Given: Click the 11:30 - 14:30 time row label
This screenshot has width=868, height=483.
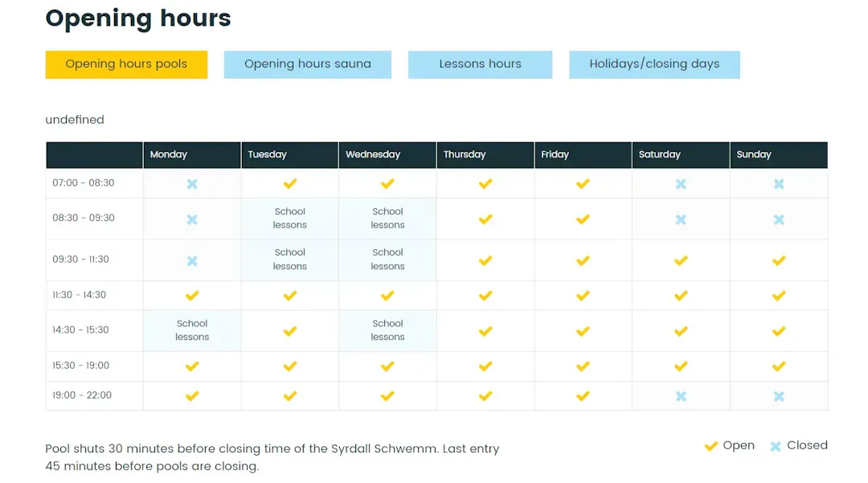Looking at the screenshot, I should 80,295.
